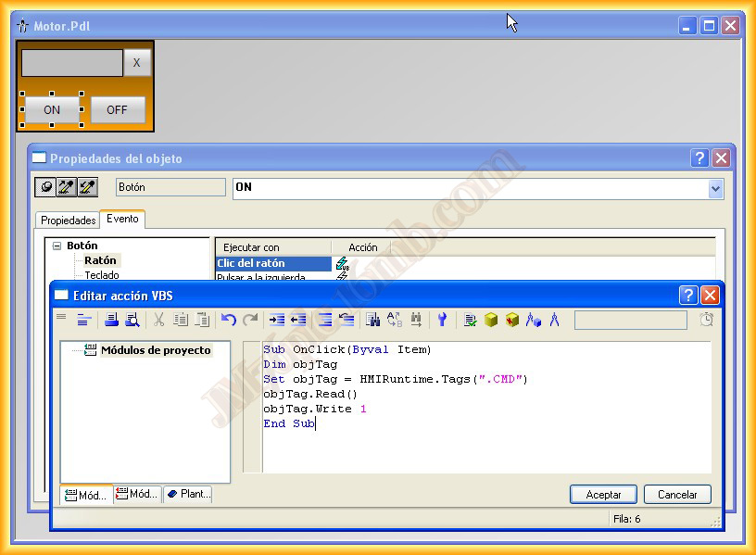756x555 pixels.
Task: Switch to the Propiedades tab
Action: tap(68, 221)
